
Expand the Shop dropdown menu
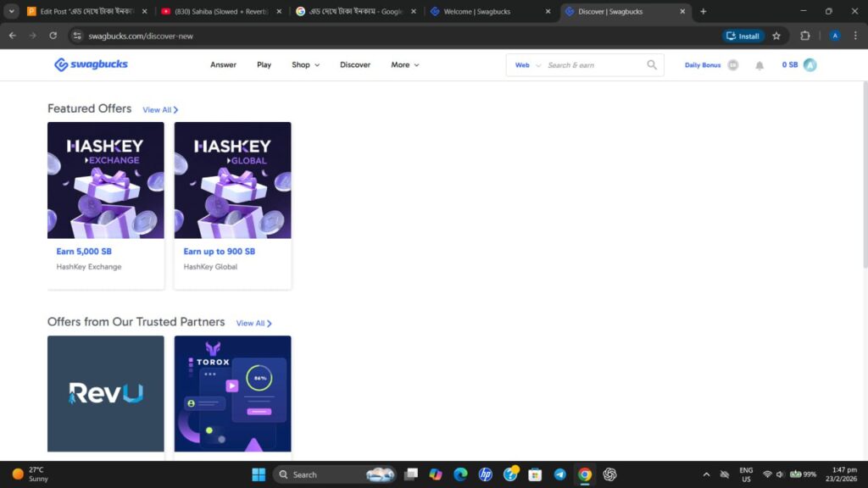click(305, 64)
